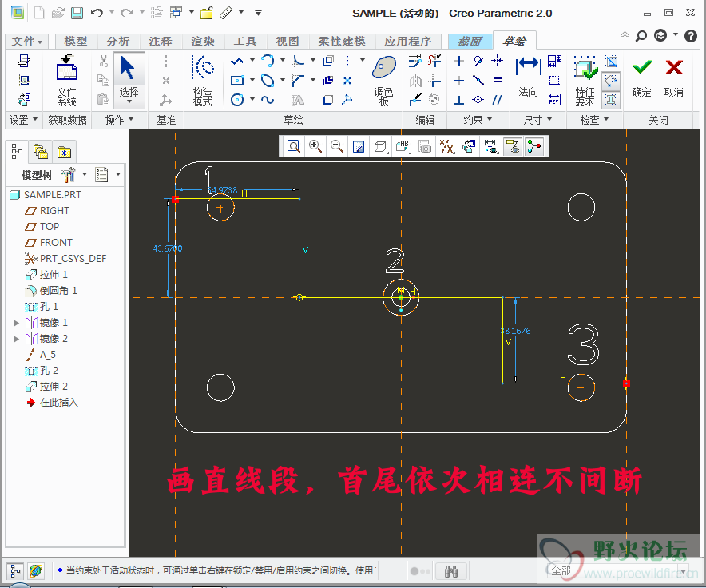
Task: Click the Undo icon in quick toolbar
Action: click(x=97, y=13)
